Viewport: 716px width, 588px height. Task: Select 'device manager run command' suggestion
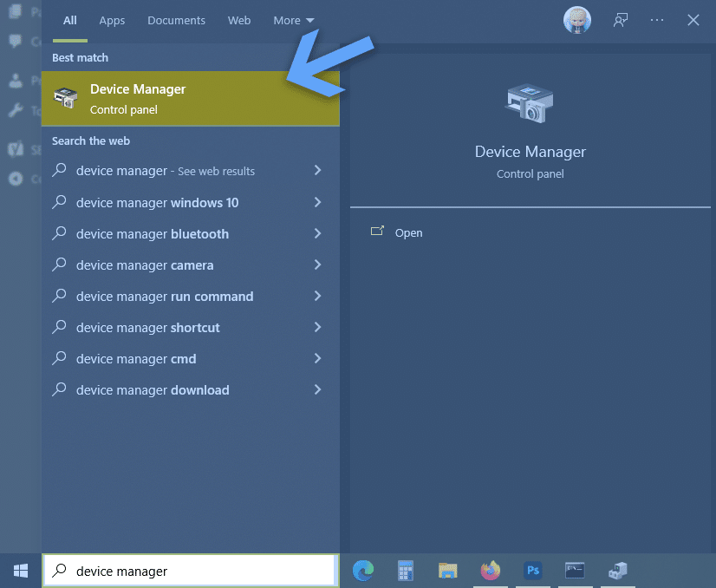point(191,297)
